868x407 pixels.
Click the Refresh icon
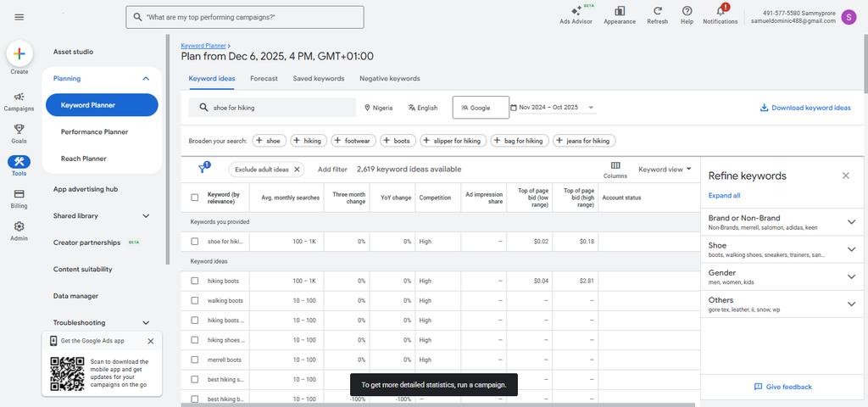[658, 11]
